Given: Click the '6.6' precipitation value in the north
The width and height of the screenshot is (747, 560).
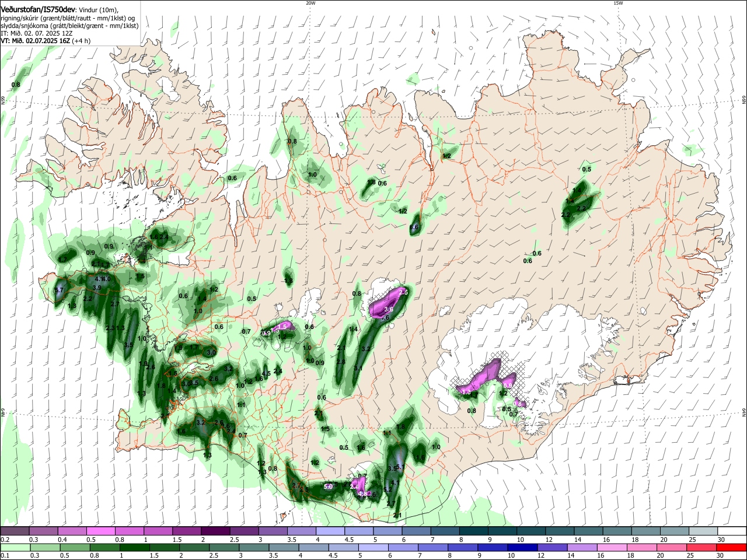Looking at the screenshot, I should click(414, 227).
